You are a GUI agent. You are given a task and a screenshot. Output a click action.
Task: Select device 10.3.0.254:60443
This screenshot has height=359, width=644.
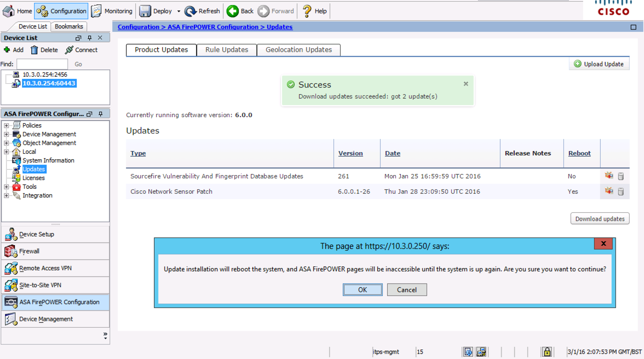tap(49, 83)
